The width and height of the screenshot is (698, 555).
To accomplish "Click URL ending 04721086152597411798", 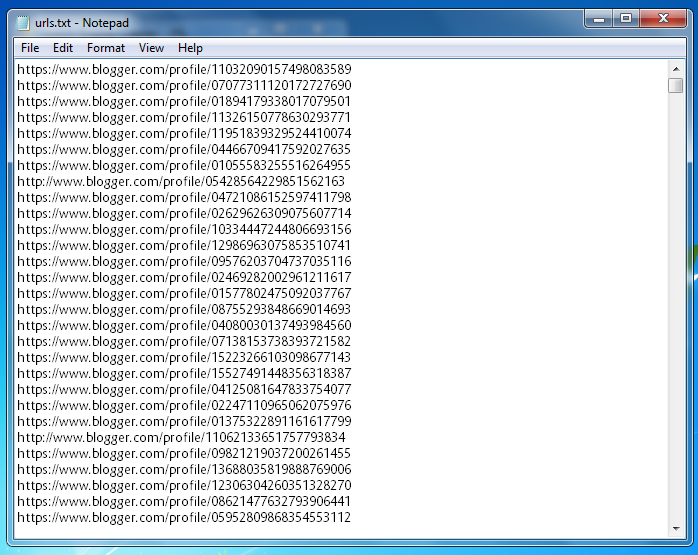I will point(184,198).
